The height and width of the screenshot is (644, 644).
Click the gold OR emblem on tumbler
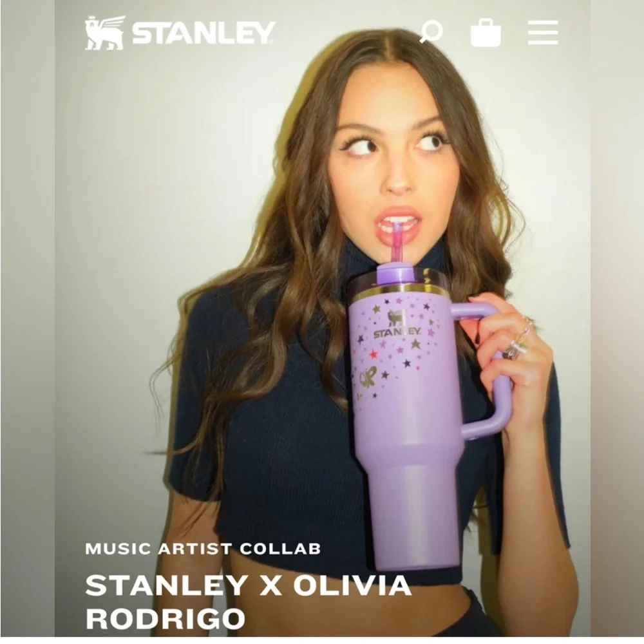coord(367,377)
